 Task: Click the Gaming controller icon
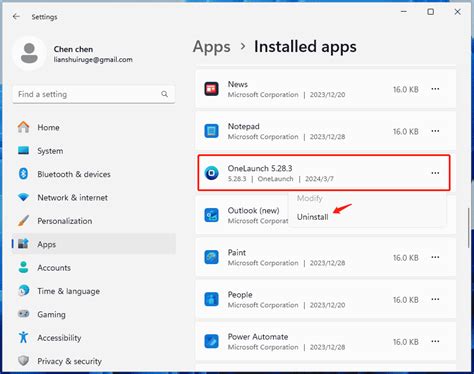(x=23, y=314)
